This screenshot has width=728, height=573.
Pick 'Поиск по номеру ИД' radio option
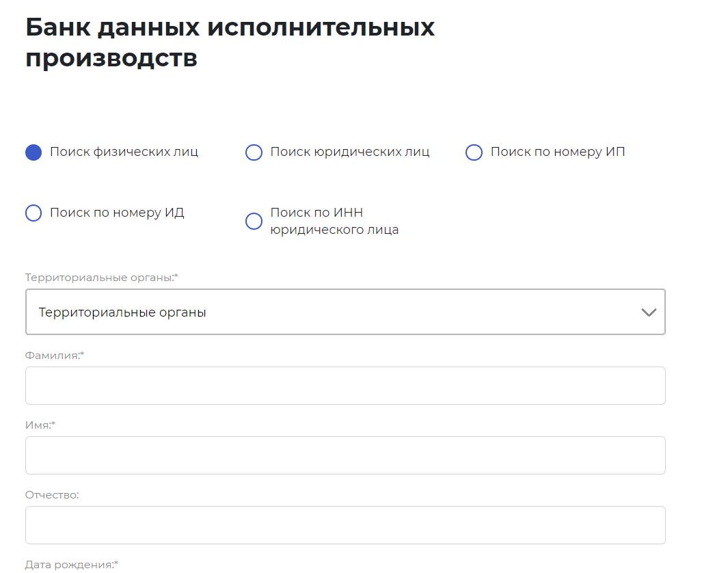pos(33,213)
